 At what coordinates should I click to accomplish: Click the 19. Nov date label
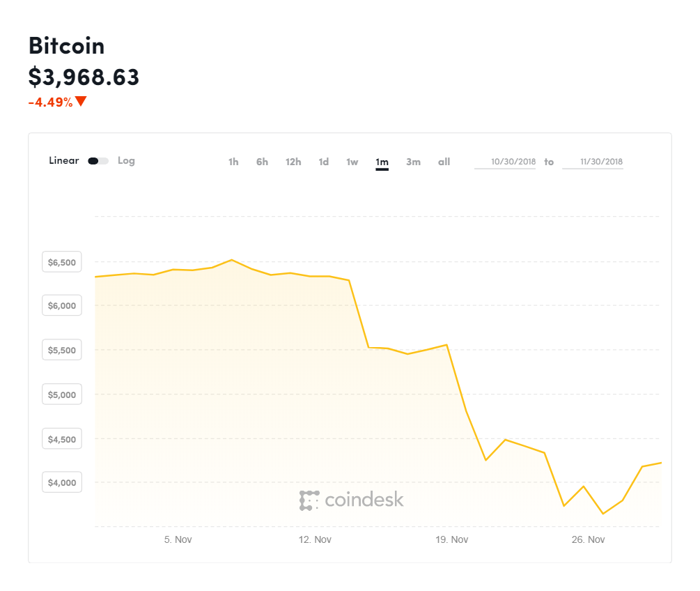tap(451, 539)
